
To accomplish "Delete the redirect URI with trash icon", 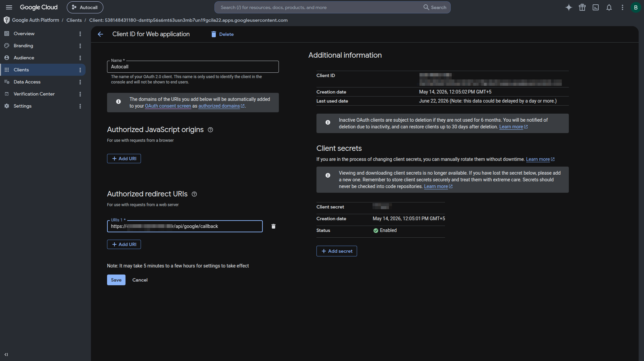I will 273,226.
